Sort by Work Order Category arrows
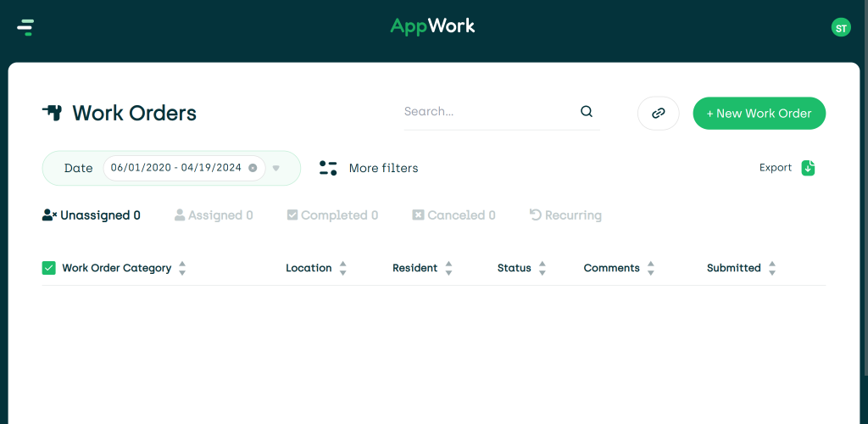 (182, 269)
